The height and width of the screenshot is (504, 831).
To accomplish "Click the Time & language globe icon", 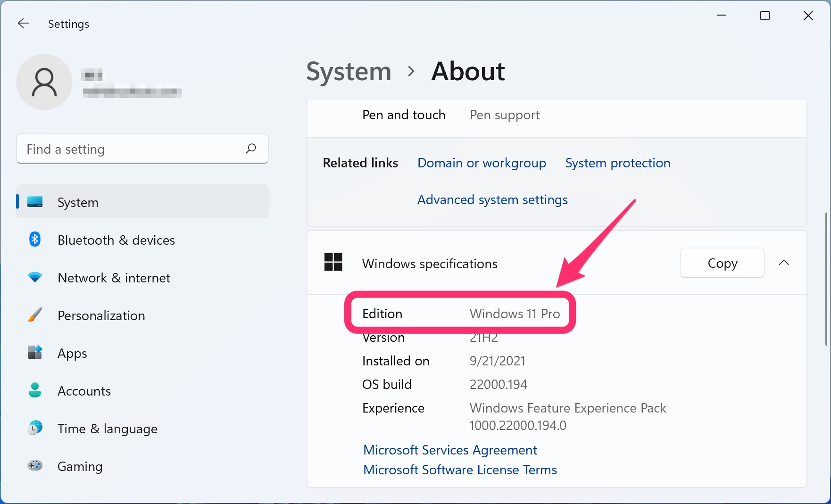I will (x=35, y=428).
